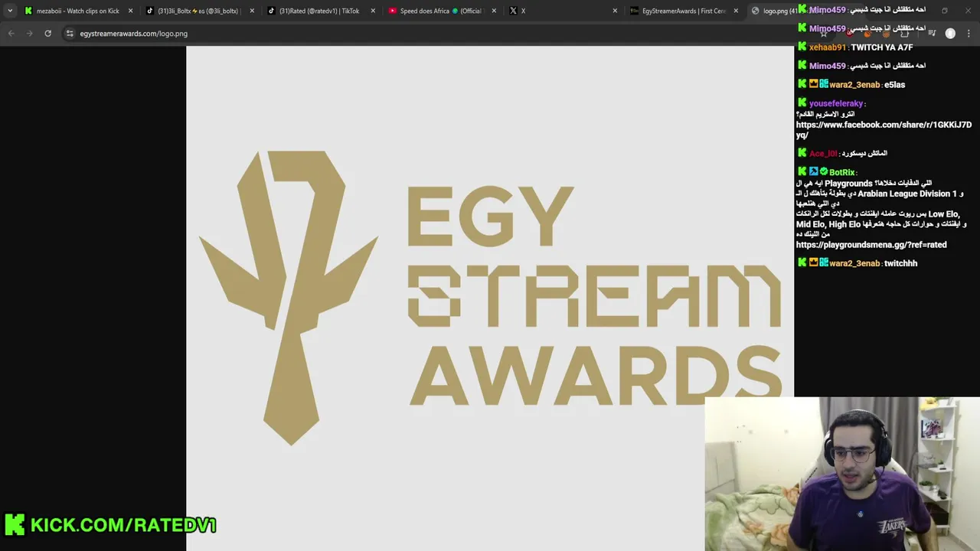Open the playgroundsmena.gg link in chat
The height and width of the screenshot is (551, 980).
pos(871,245)
